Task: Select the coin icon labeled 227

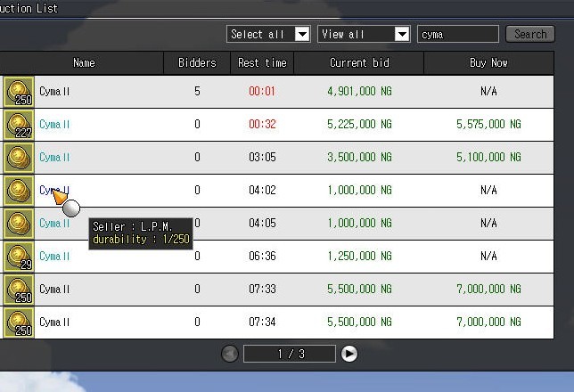Action: pyautogui.click(x=18, y=124)
